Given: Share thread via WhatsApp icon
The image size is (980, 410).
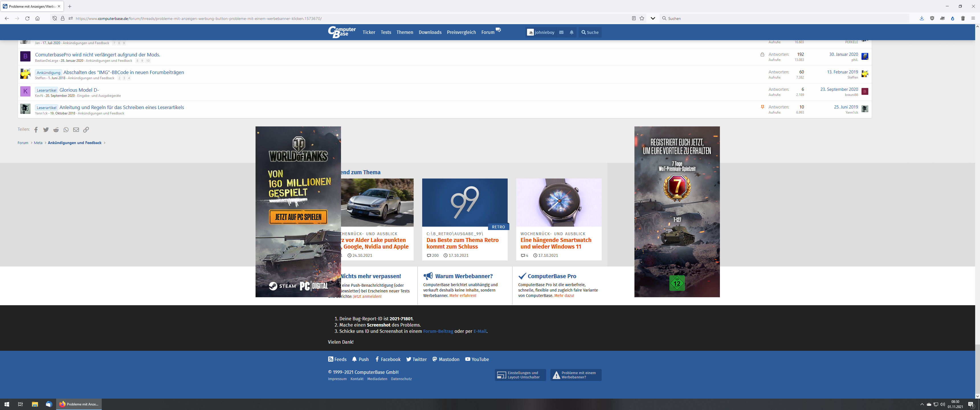Looking at the screenshot, I should click(66, 130).
